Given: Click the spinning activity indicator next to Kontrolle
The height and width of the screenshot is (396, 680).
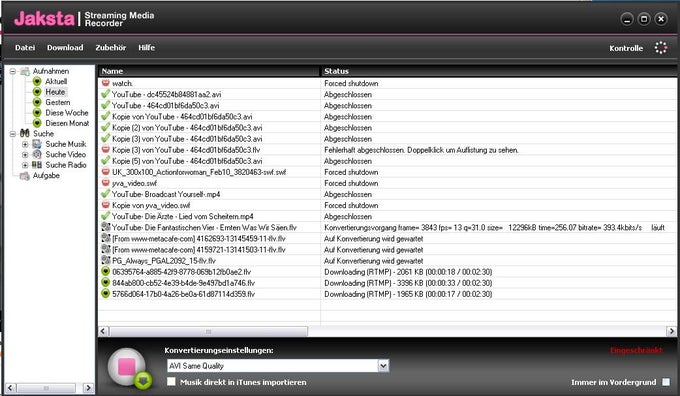Looking at the screenshot, I should click(x=661, y=48).
